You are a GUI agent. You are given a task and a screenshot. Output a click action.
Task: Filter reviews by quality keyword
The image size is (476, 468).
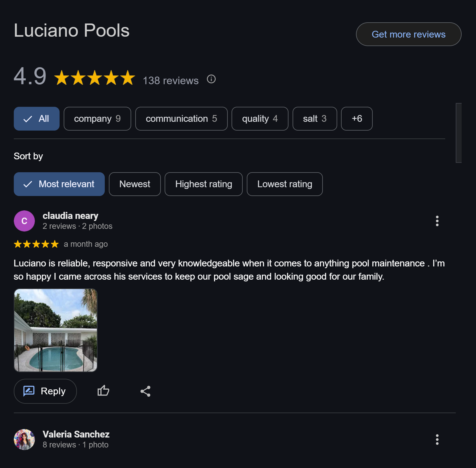point(260,119)
